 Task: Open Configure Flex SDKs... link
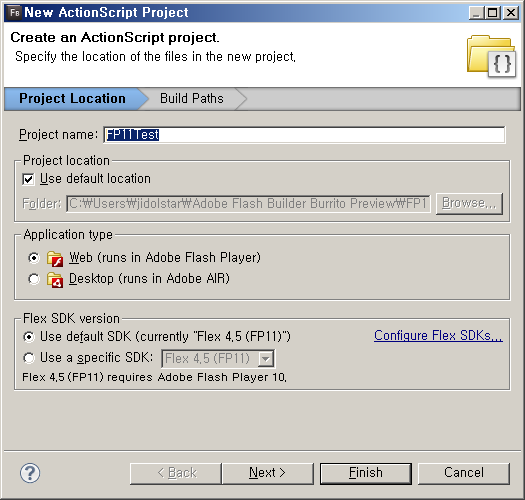point(438,336)
